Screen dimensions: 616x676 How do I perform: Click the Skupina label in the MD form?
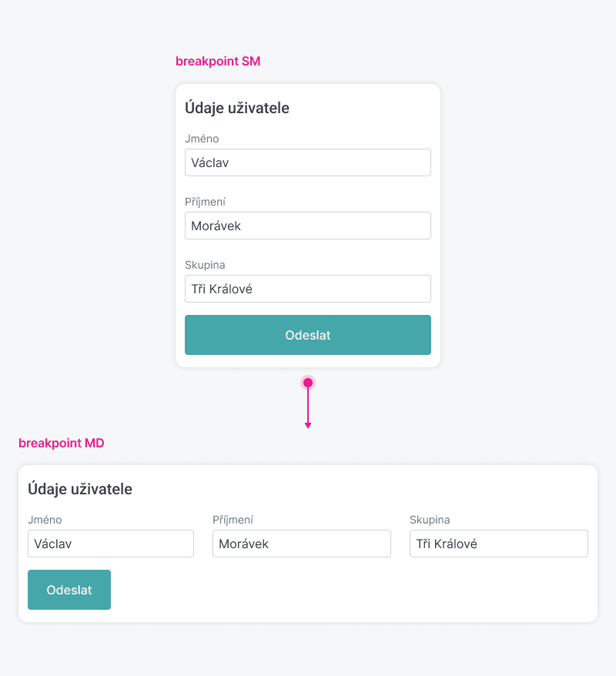click(x=430, y=520)
